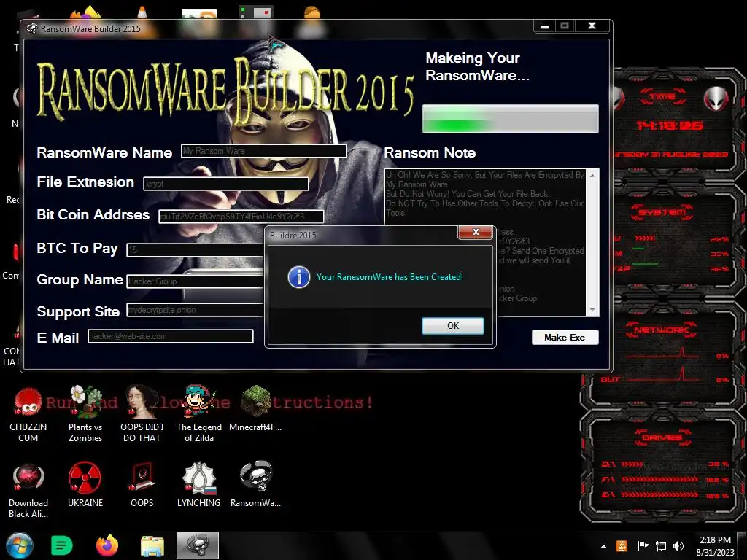
Task: Open The Legend of Zilda shortcut
Action: [199, 414]
